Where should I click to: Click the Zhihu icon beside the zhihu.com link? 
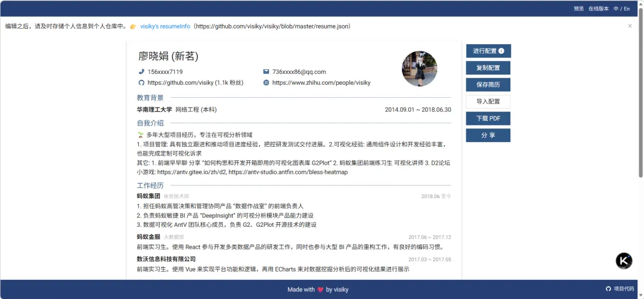point(266,83)
